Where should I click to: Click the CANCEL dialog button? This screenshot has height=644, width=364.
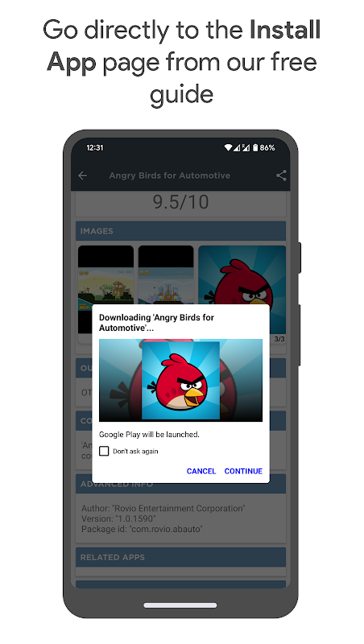pos(201,471)
